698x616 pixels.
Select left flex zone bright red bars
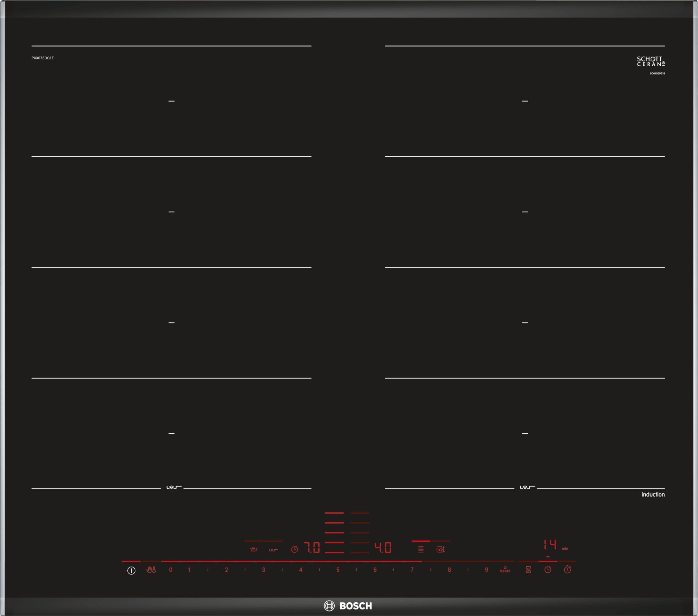tap(334, 533)
